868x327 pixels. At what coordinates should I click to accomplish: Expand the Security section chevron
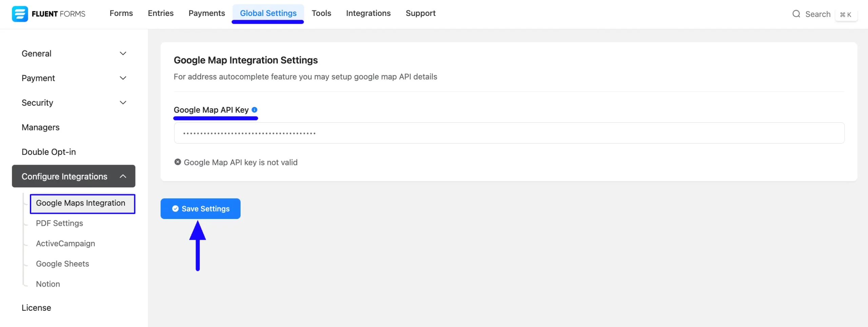click(x=123, y=103)
